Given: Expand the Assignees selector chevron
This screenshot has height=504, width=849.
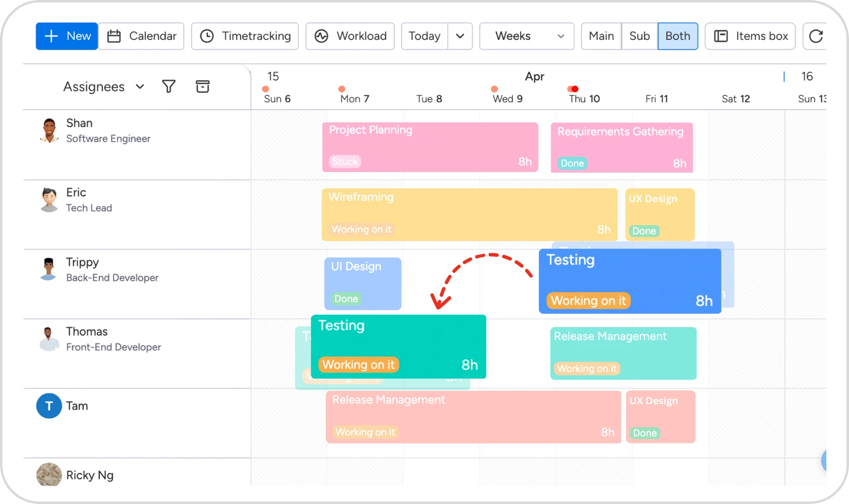Looking at the screenshot, I should coord(139,87).
